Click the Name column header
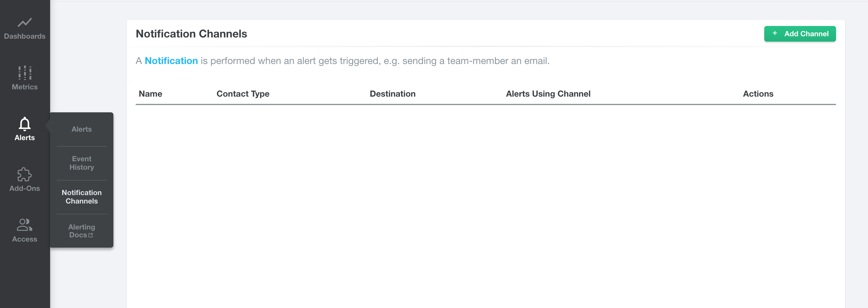Screen dimensions: 868x308 150,94
